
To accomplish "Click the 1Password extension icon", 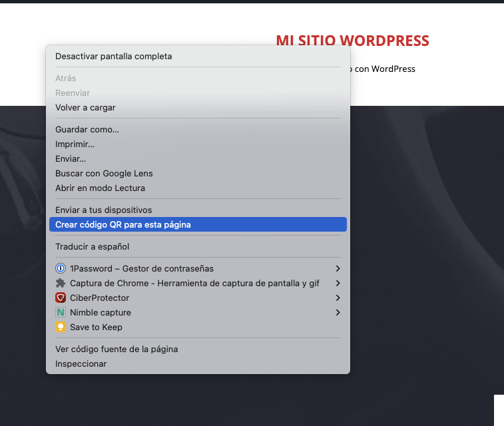I will click(x=61, y=268).
